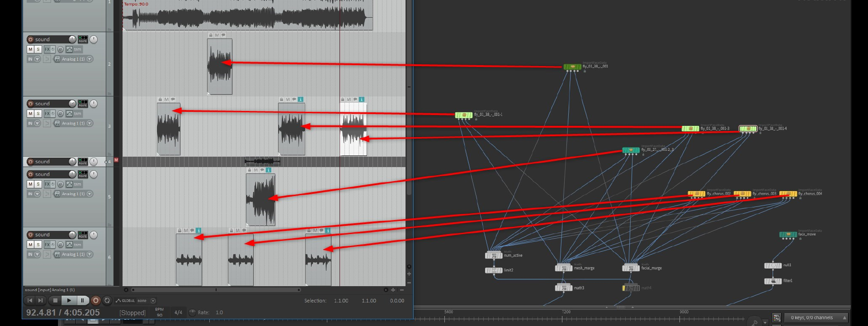This screenshot has width=868, height=326.
Task: Expand Analog 1 input dropdown on track 6
Action: click(x=90, y=254)
